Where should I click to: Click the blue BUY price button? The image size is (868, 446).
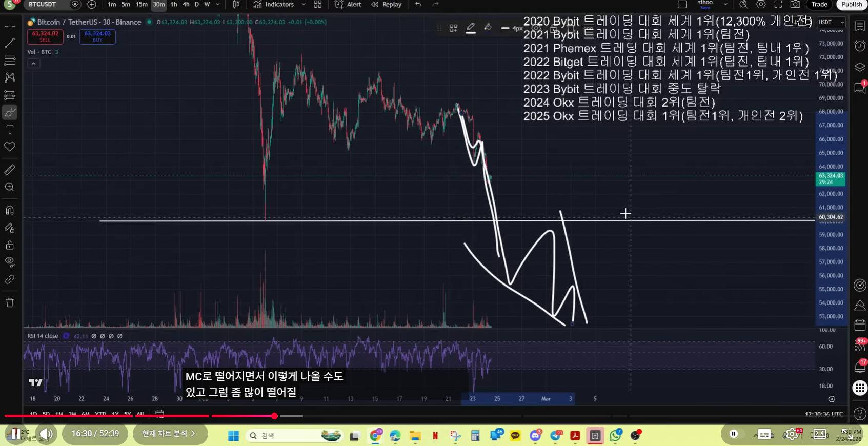click(x=97, y=36)
